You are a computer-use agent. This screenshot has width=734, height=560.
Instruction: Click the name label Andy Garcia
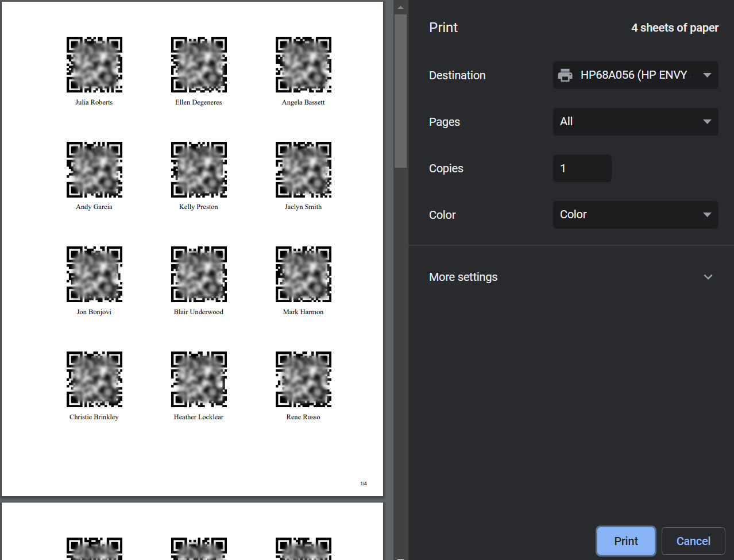[94, 207]
